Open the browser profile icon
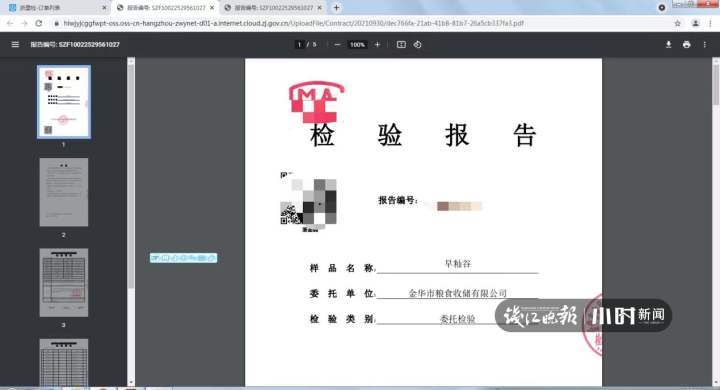Screen dimensions: 720x390 [x=695, y=23]
